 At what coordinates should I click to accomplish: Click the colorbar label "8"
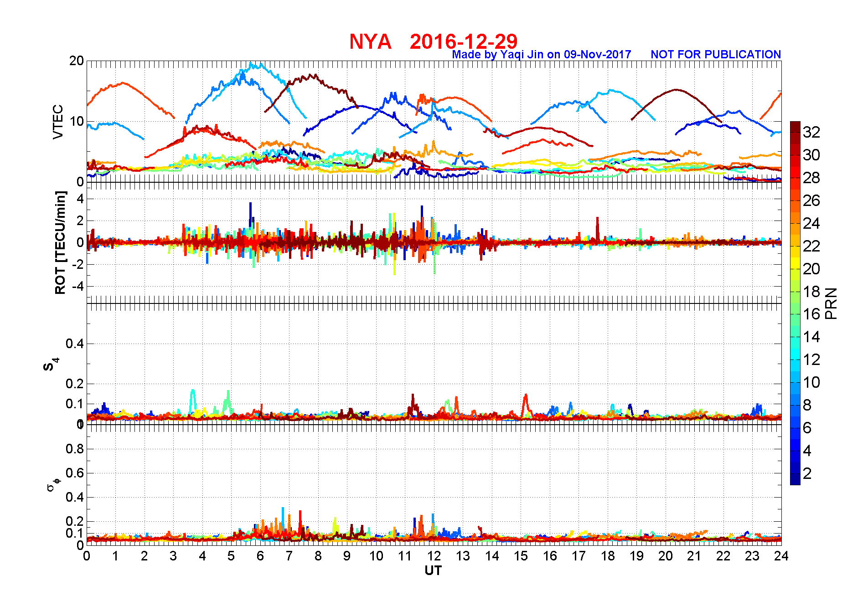coord(807,405)
